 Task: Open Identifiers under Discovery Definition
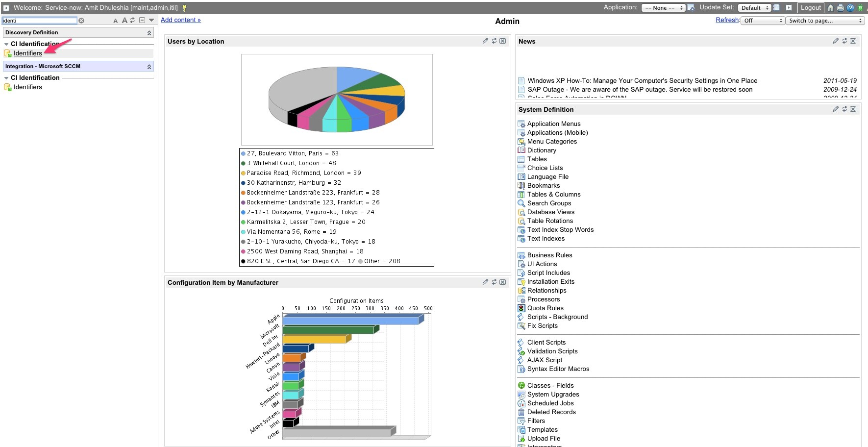point(28,53)
